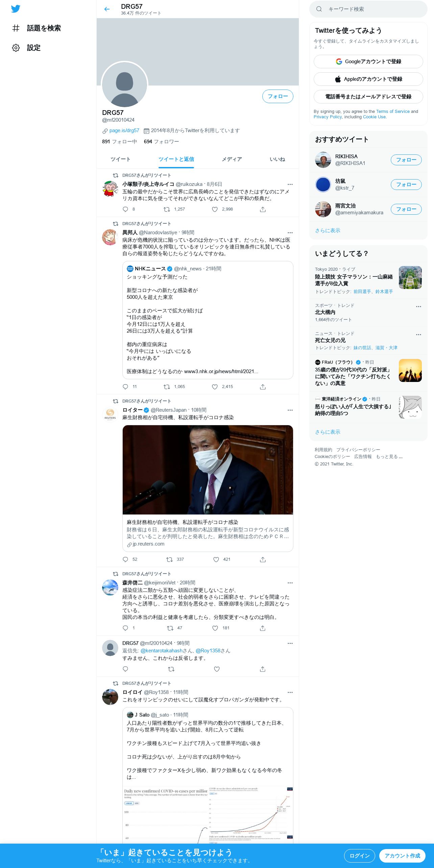Viewport: 434px width, 868px height.
Task: Share the 小塚類子 tweet
Action: point(263,209)
